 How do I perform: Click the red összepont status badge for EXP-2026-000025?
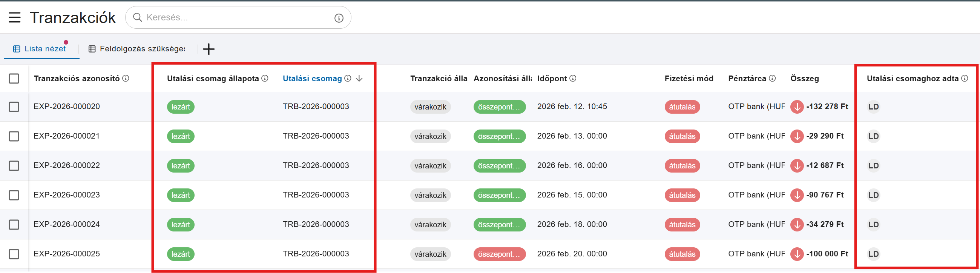pos(499,254)
